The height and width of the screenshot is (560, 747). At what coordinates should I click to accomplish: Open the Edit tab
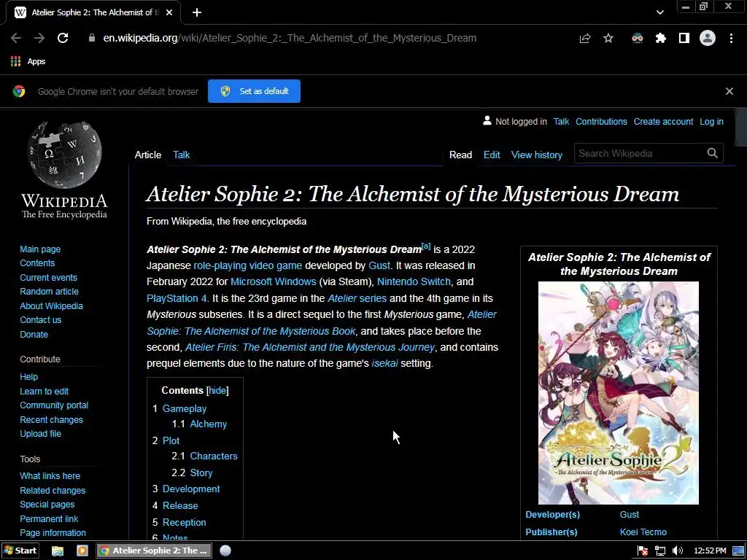(492, 155)
